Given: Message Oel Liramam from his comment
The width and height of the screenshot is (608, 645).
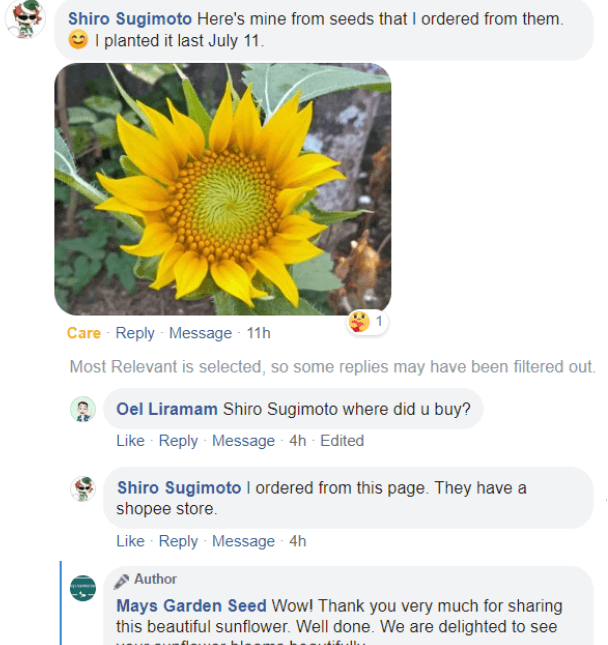Looking at the screenshot, I should click(243, 441).
